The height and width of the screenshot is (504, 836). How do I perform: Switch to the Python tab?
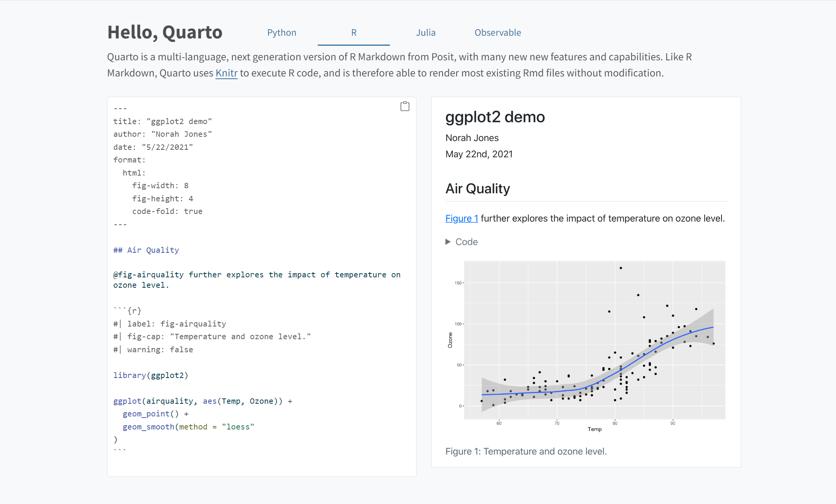point(281,33)
